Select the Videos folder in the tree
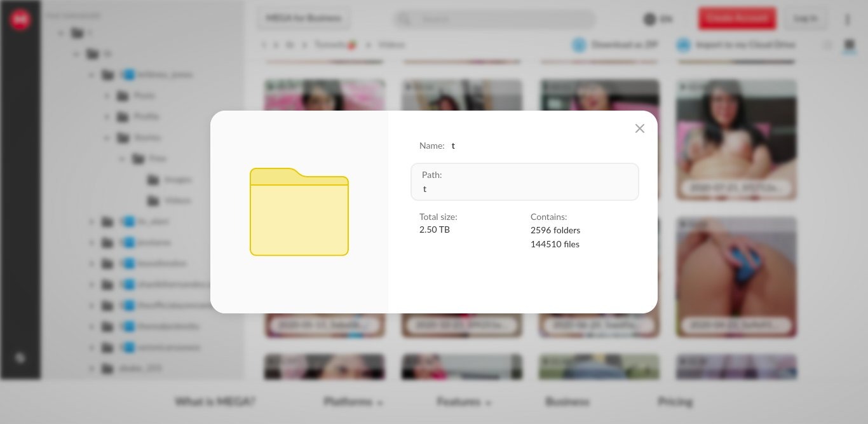Image resolution: width=868 pixels, height=424 pixels. pyautogui.click(x=169, y=200)
